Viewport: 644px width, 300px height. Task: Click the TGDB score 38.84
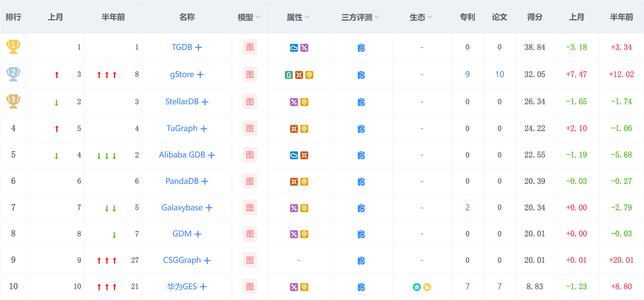coord(535,47)
